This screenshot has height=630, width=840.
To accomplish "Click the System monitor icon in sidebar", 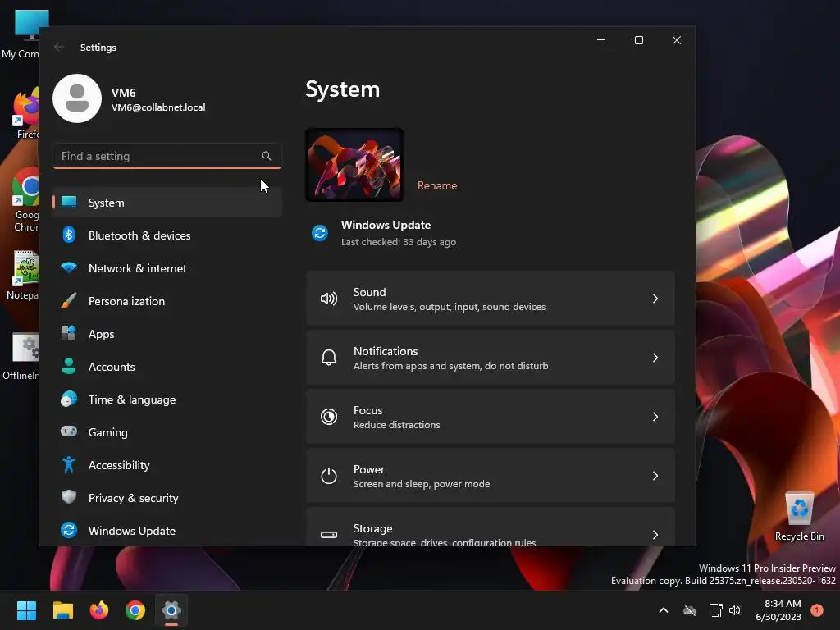I will (69, 202).
